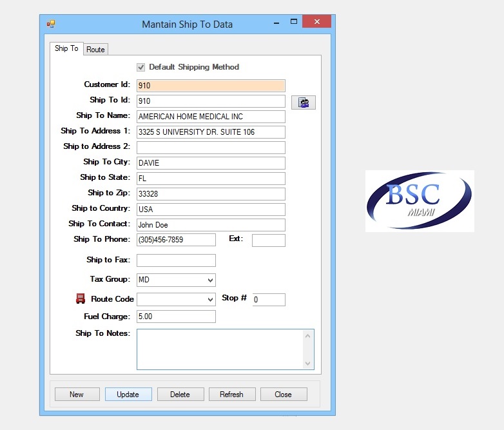Click the phone Ext field
504x430 pixels.
click(268, 240)
